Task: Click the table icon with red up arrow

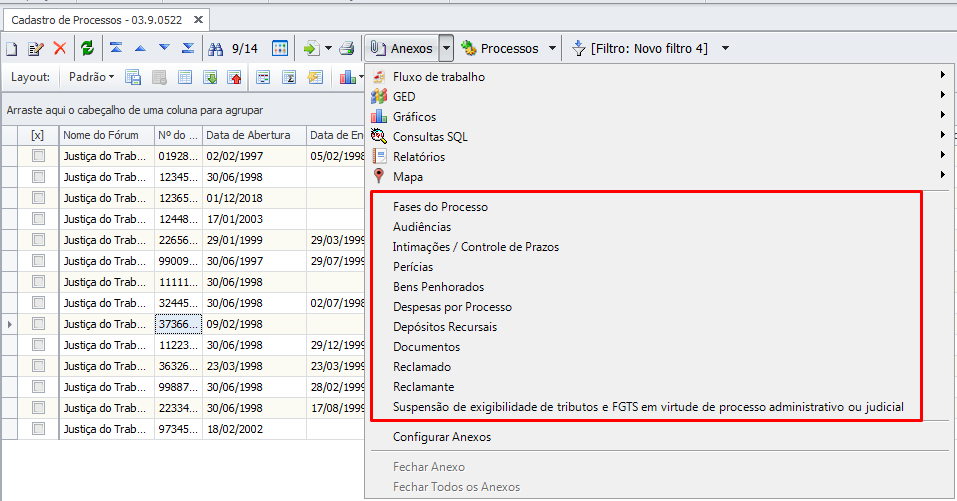Action: pos(234,77)
